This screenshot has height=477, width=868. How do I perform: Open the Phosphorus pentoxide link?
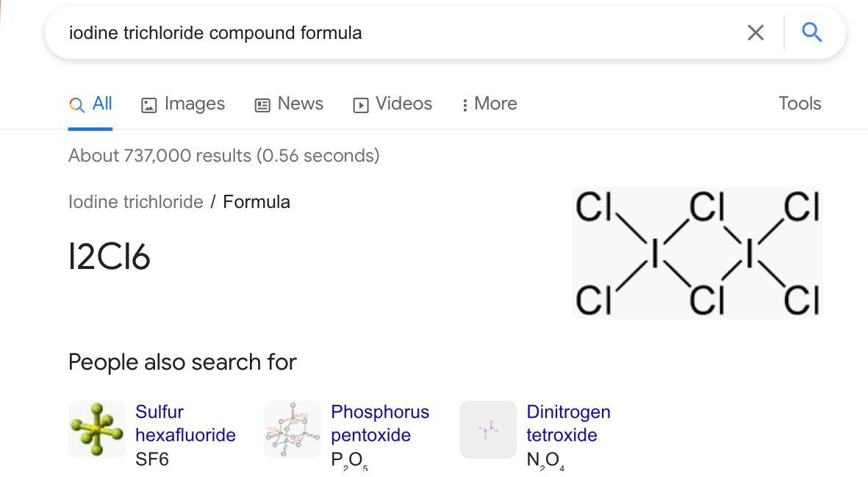click(379, 423)
